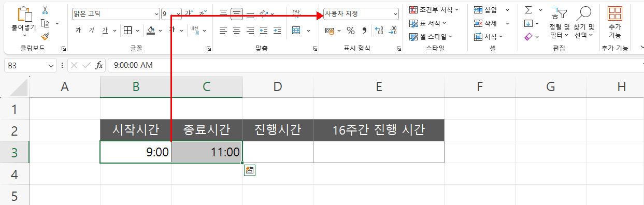Viewport: 644px width, 205px height.
Task: Select row 3 header
Action: (15, 152)
